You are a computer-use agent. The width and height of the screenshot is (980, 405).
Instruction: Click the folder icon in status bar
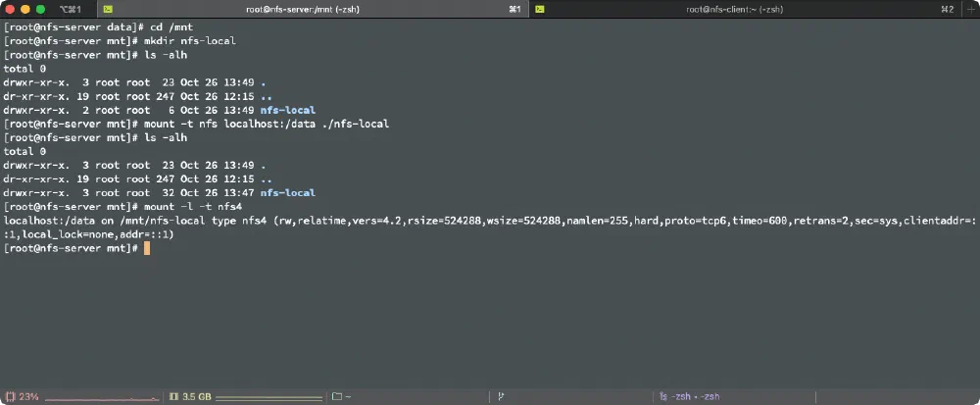[x=337, y=396]
